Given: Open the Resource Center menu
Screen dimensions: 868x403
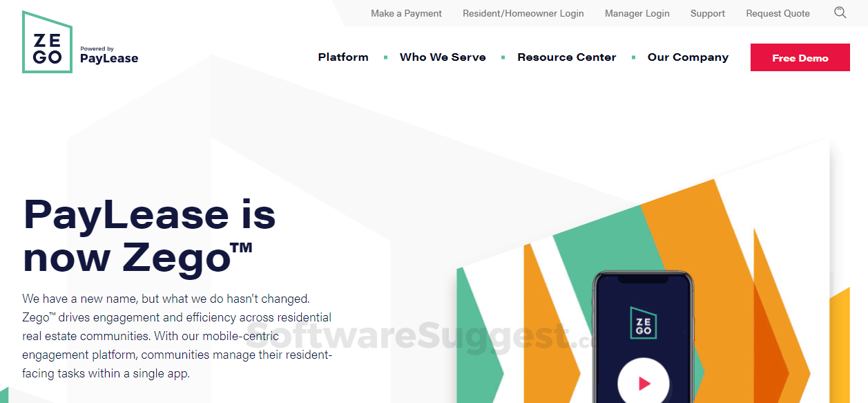Looking at the screenshot, I should tap(566, 57).
